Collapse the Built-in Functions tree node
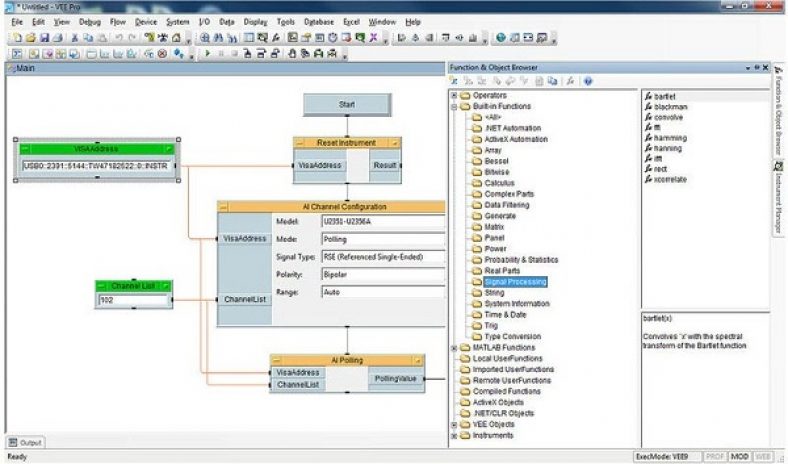The image size is (788, 464). pos(453,106)
